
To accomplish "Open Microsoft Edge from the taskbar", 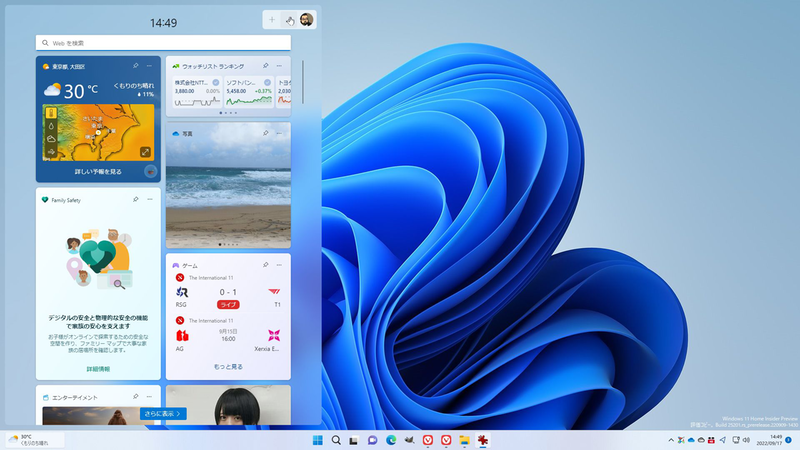I will 391,440.
